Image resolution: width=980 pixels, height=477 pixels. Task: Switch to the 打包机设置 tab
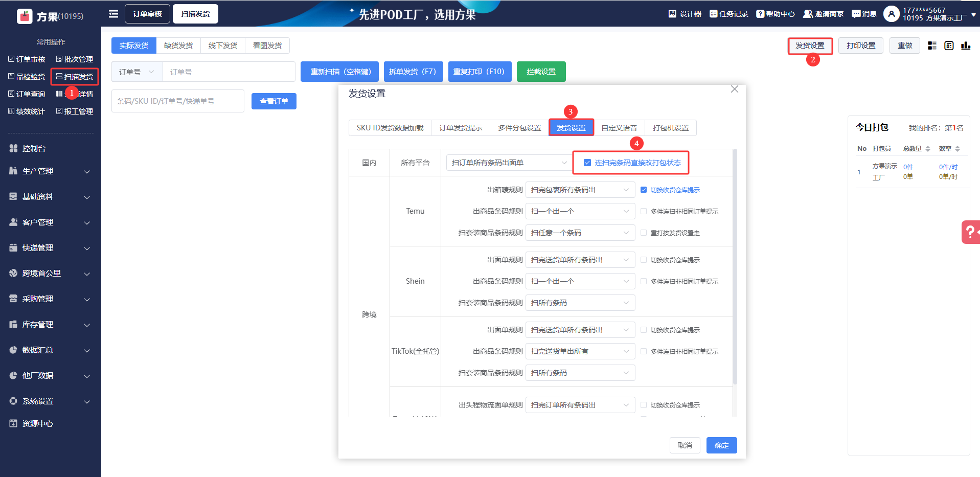671,128
